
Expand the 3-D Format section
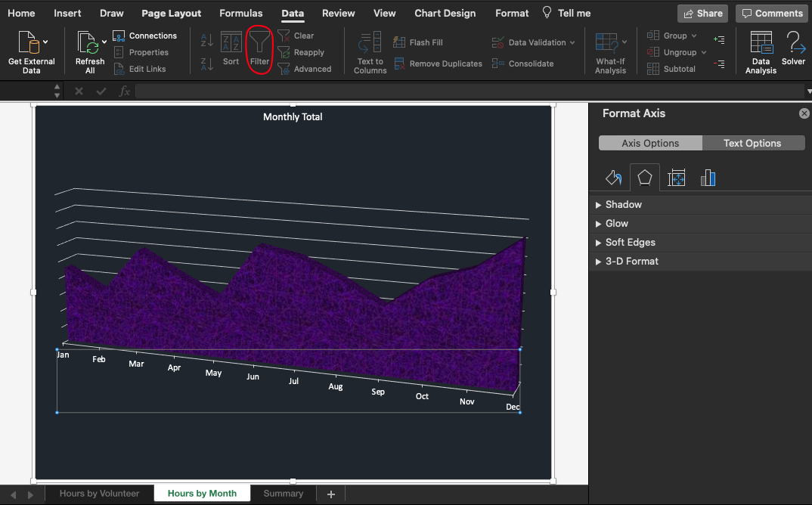pos(631,262)
